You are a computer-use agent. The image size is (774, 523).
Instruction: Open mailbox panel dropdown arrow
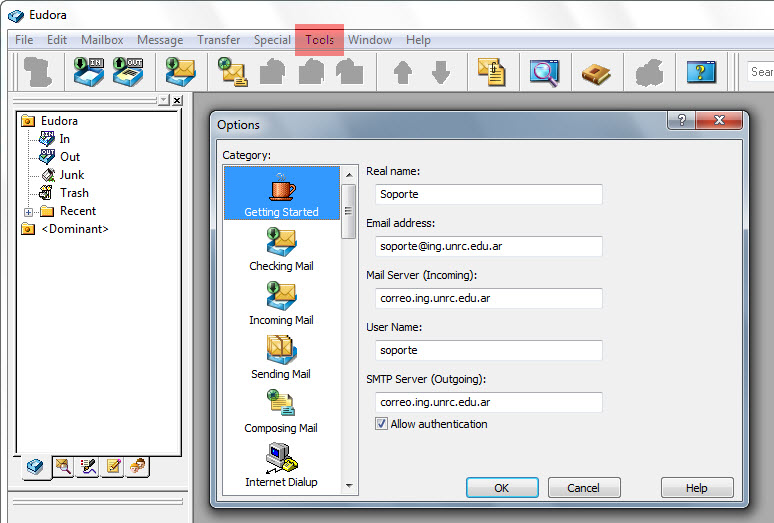coord(164,100)
